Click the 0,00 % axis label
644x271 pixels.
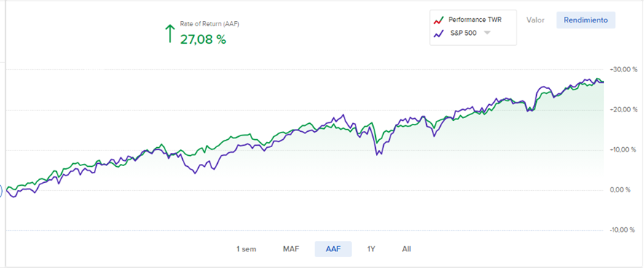tap(624, 189)
